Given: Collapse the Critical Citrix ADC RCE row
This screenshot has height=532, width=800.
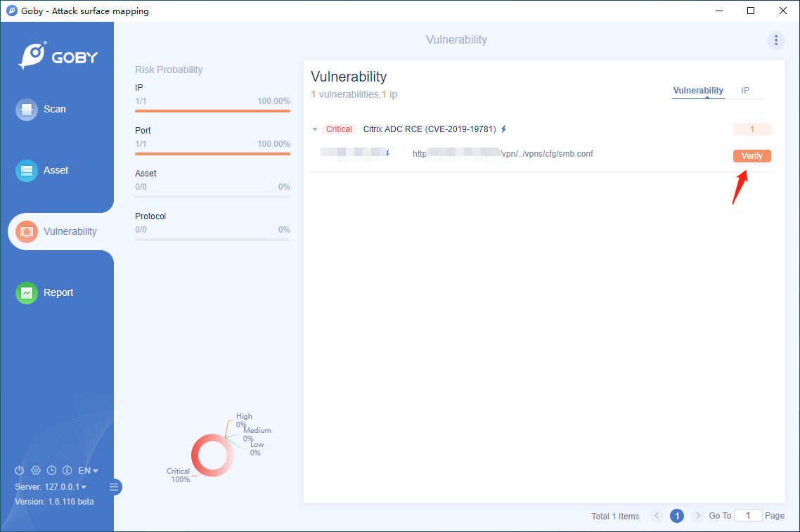Looking at the screenshot, I should 315,129.
